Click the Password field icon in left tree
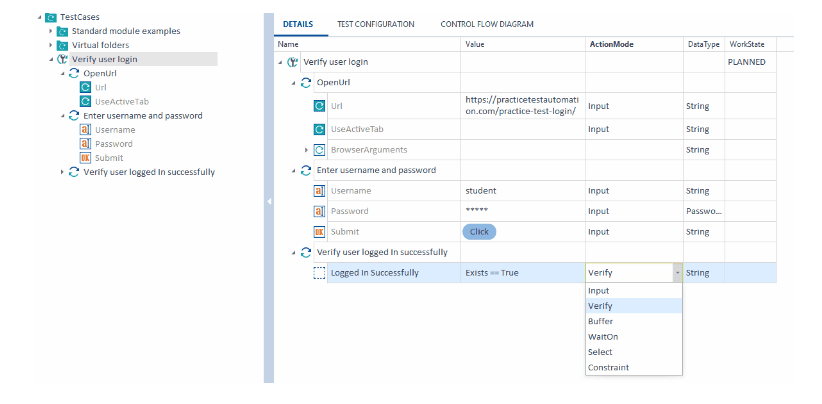The image size is (822, 404). point(85,144)
